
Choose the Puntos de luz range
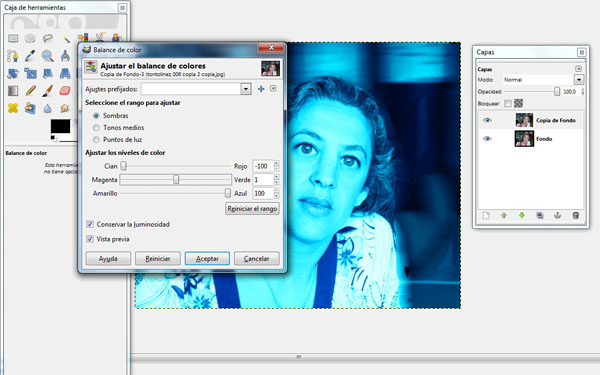pyautogui.click(x=96, y=140)
